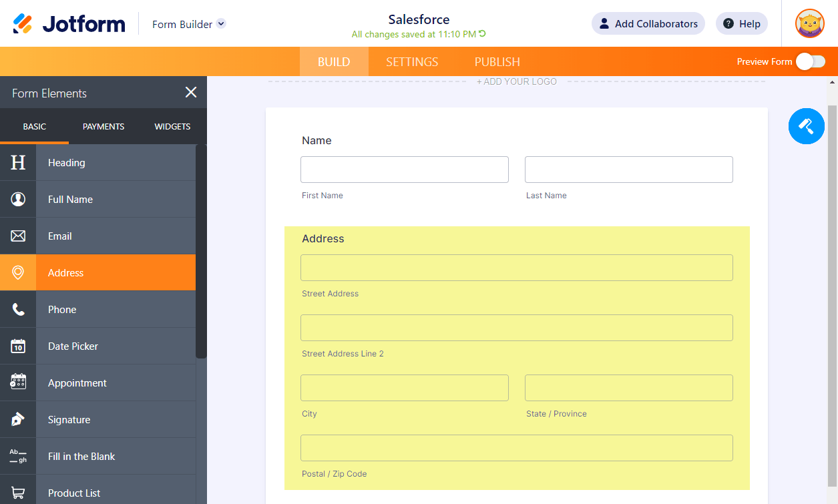Image resolution: width=838 pixels, height=504 pixels.
Task: Click the Form Elements panel scrollbar
Action: [x=201, y=252]
